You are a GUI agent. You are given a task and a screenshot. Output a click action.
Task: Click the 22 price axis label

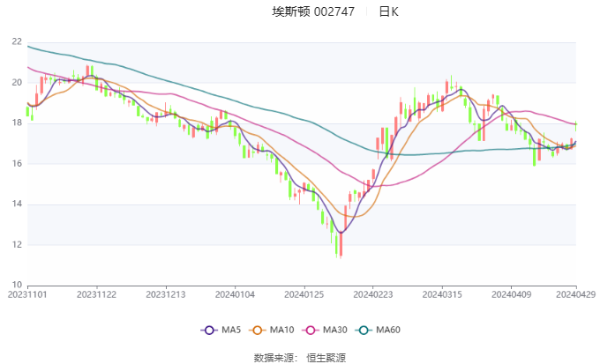coord(17,41)
